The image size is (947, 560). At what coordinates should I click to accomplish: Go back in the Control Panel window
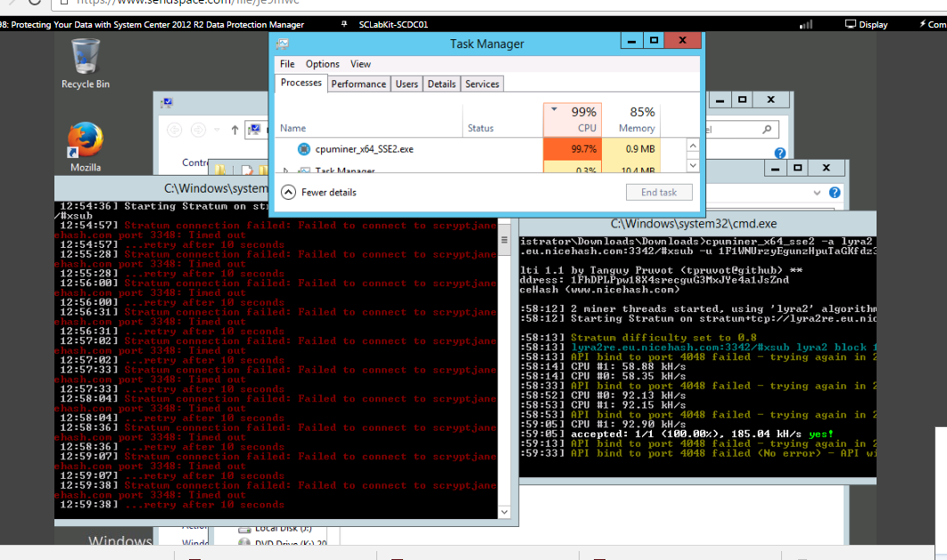point(175,130)
